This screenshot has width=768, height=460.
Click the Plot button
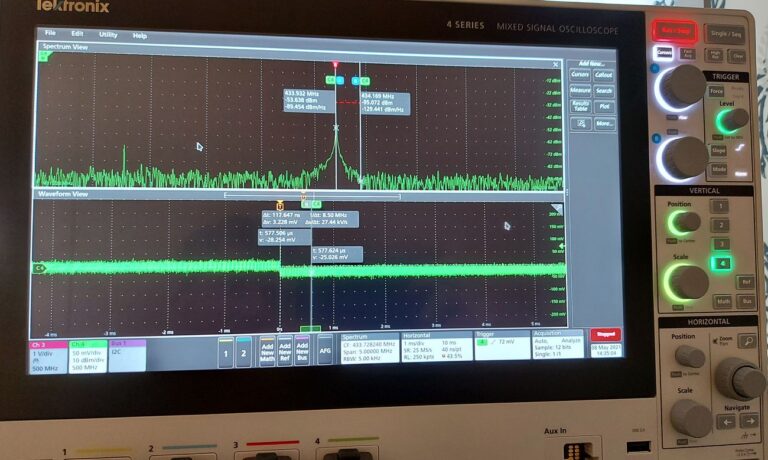tap(603, 106)
